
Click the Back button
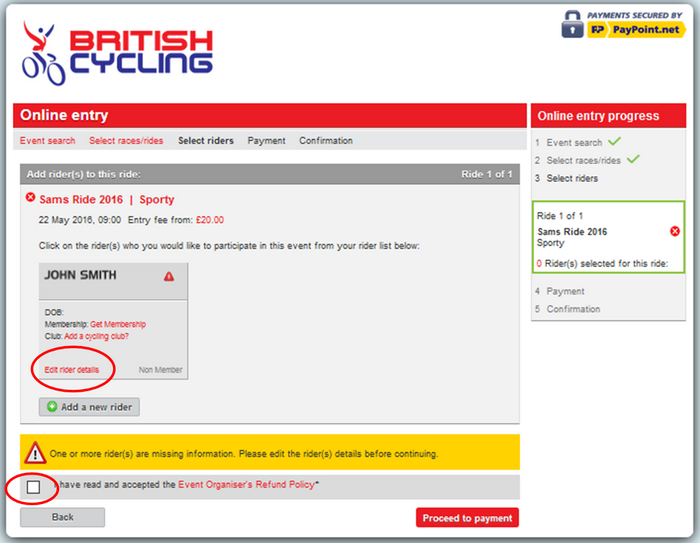tap(62, 517)
